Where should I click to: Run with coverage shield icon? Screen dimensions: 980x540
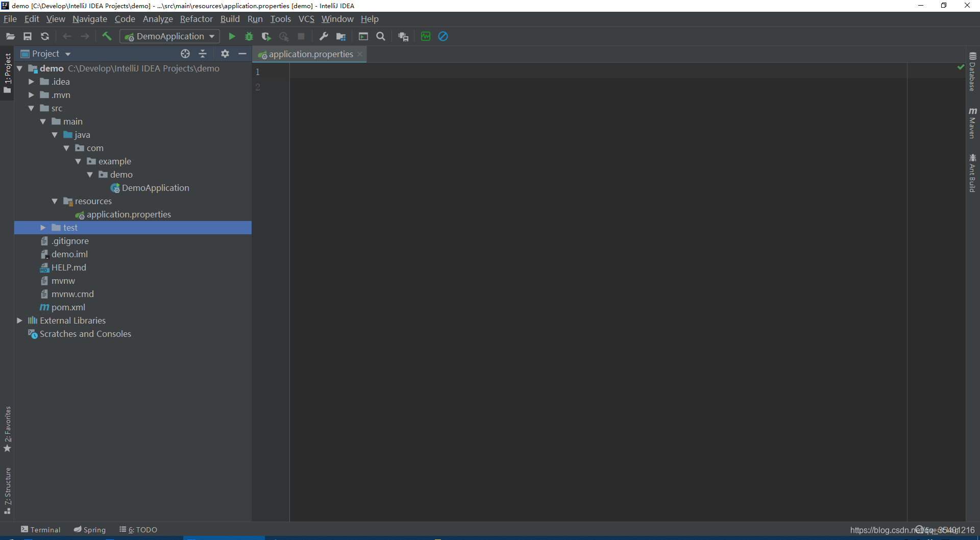click(266, 36)
